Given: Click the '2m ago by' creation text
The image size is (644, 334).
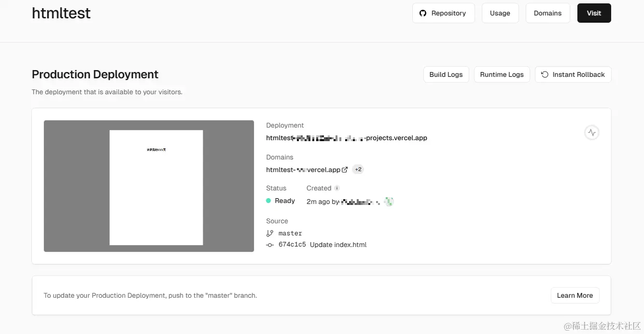Looking at the screenshot, I should click(323, 202).
